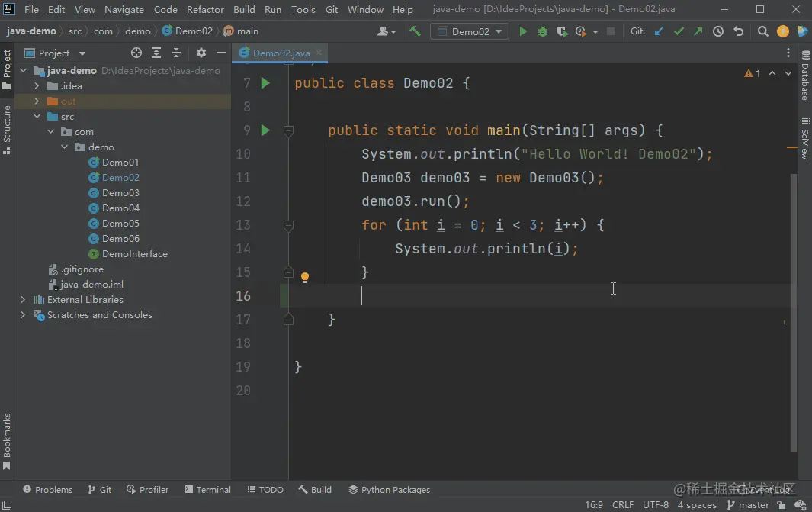The width and height of the screenshot is (812, 512).
Task: Toggle the Bookmarks side tab
Action: click(x=7, y=441)
